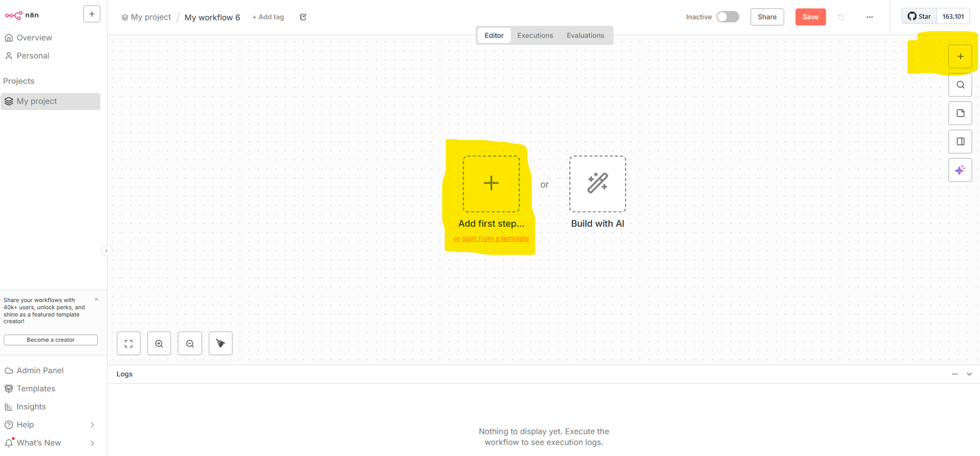Switch to the Evaluations tab
Screen dimensions: 980x456
coord(585,35)
